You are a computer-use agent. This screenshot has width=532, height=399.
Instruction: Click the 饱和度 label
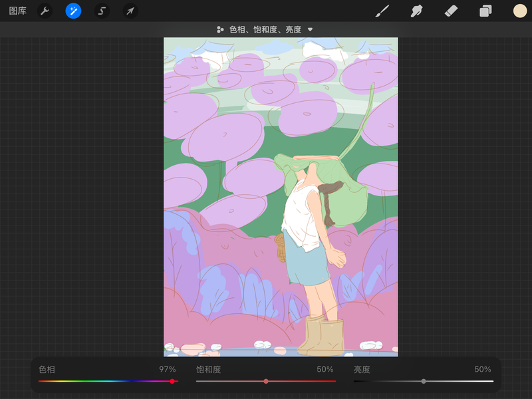pos(208,370)
